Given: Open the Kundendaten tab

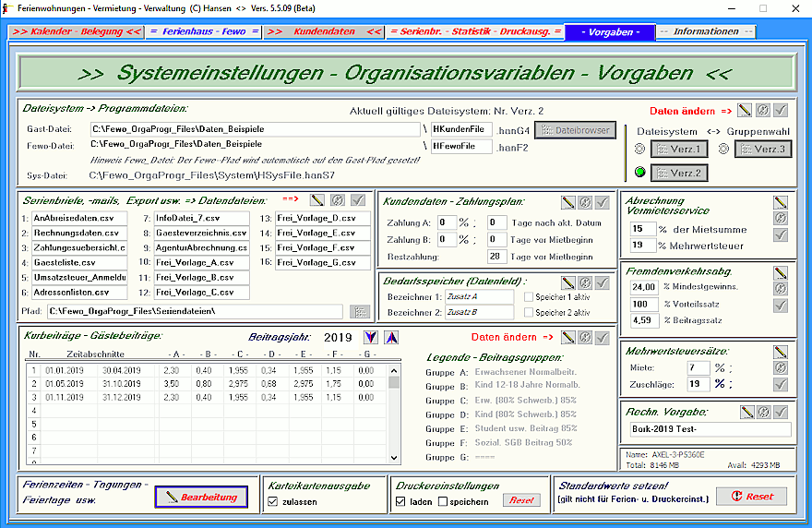Looking at the screenshot, I should [323, 31].
